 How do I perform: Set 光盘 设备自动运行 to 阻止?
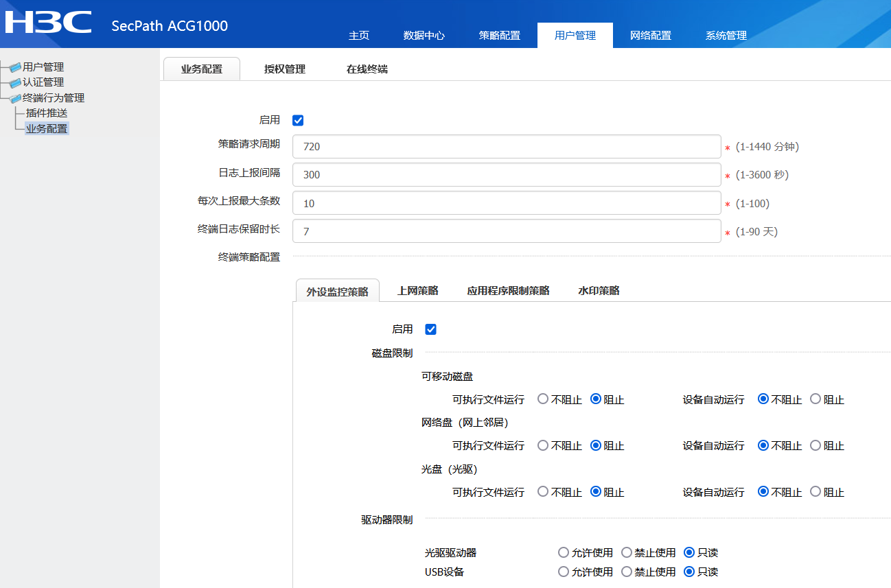point(815,491)
